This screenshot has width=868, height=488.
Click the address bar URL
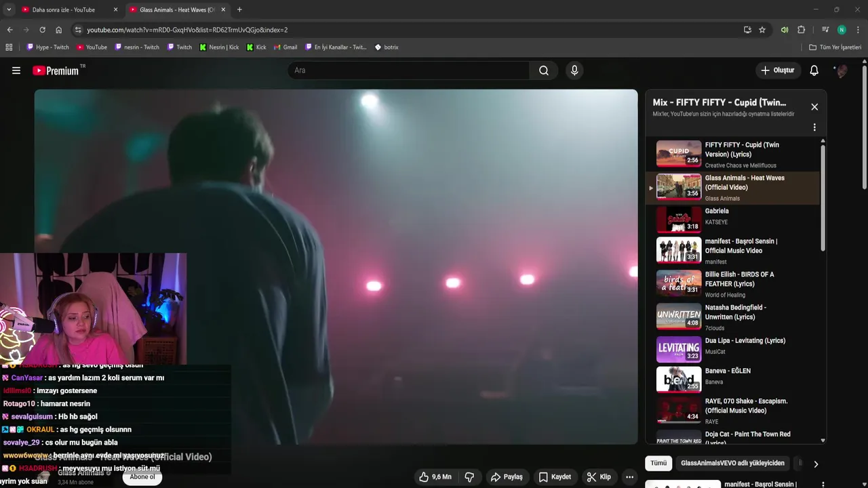coord(187,30)
